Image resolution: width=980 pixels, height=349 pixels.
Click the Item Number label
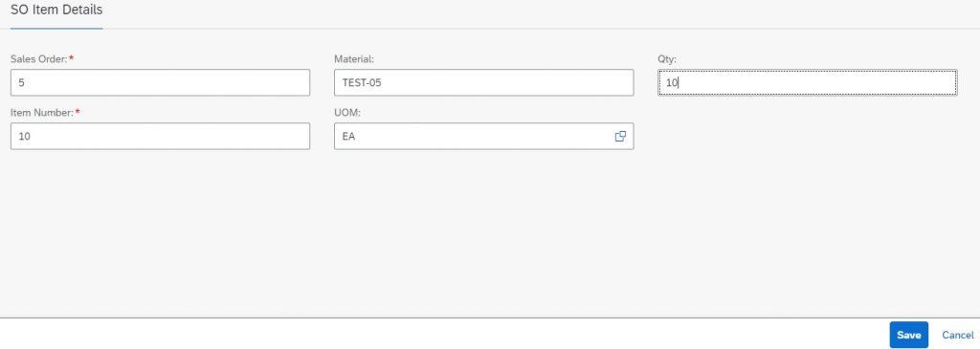42,113
